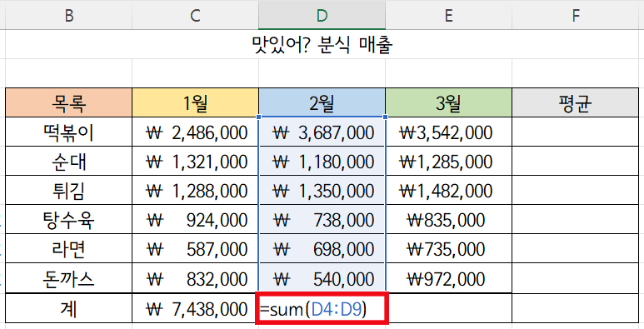
Task: Select empty 평균 cell in 돈까스 row
Action: coord(576,278)
